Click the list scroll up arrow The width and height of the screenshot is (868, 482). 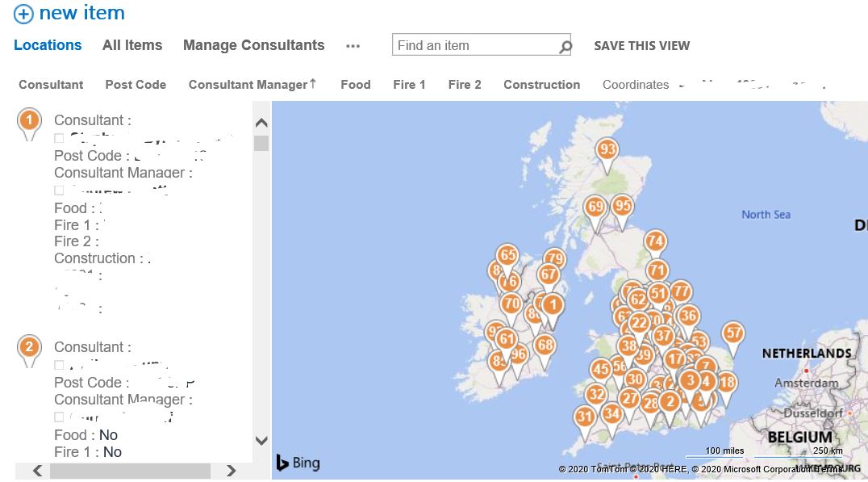pos(262,123)
